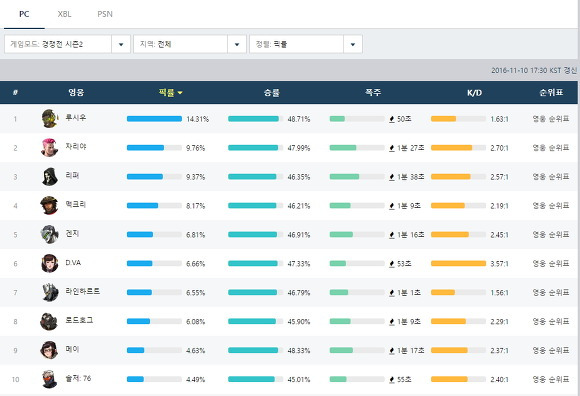Screen dimensions: 580x396
Task: Open 영웅 순위표 link for 겐지
Action: coord(551,234)
